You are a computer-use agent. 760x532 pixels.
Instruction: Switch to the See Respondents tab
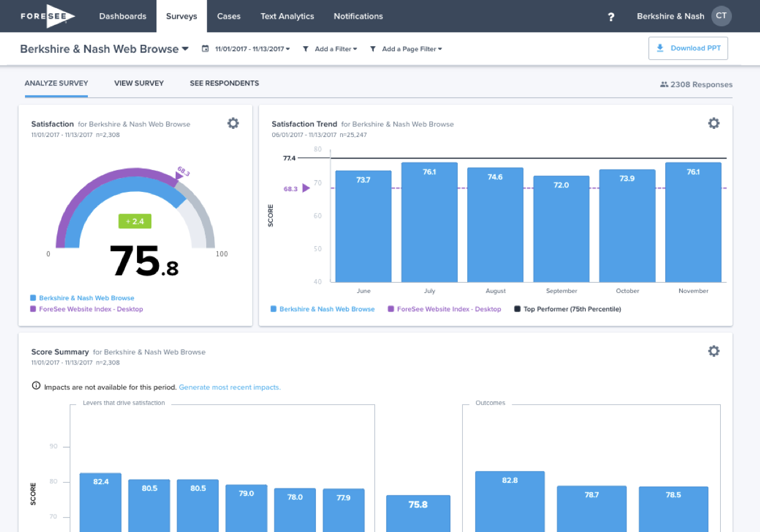224,83
